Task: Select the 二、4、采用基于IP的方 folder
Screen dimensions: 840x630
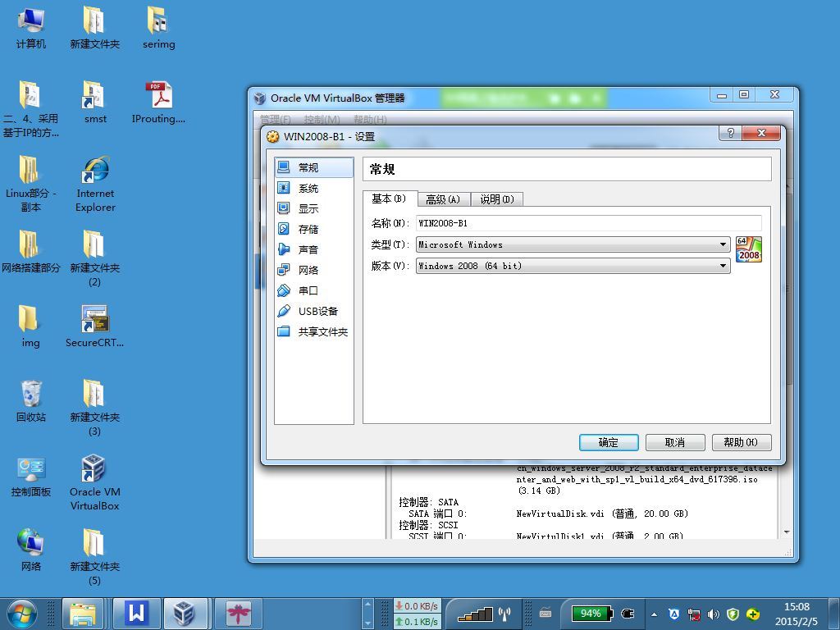Action: coord(30,109)
